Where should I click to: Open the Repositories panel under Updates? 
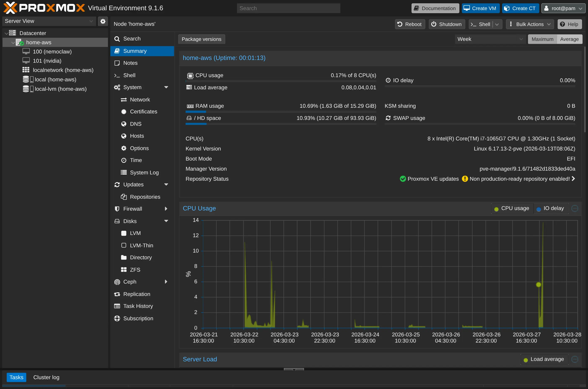(124, 196)
